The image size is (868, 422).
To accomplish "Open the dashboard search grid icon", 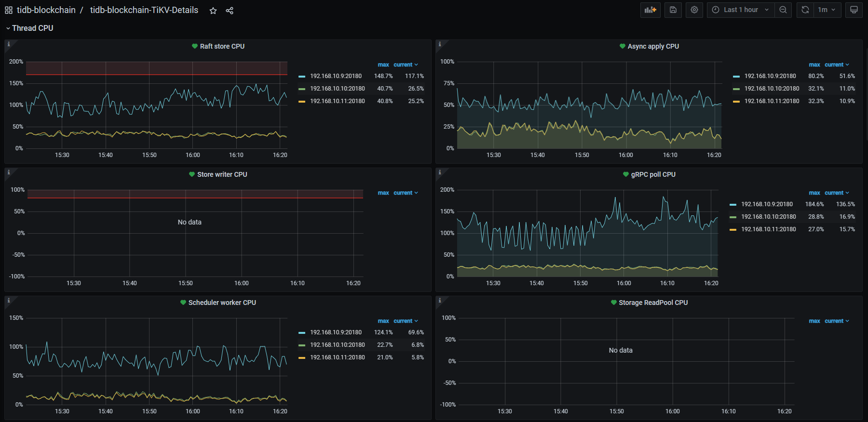I will point(9,10).
